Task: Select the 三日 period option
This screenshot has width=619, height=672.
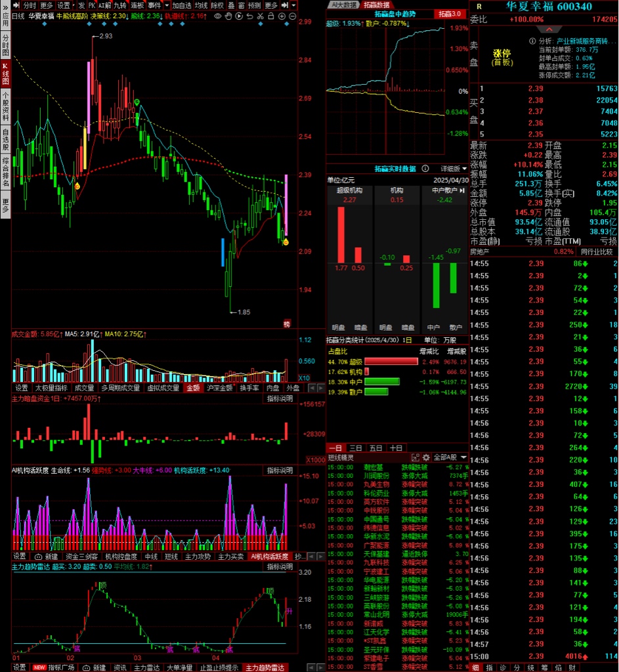Action: (356, 448)
